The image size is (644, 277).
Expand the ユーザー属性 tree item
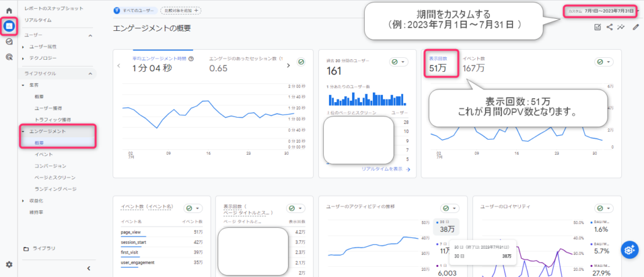click(23, 47)
